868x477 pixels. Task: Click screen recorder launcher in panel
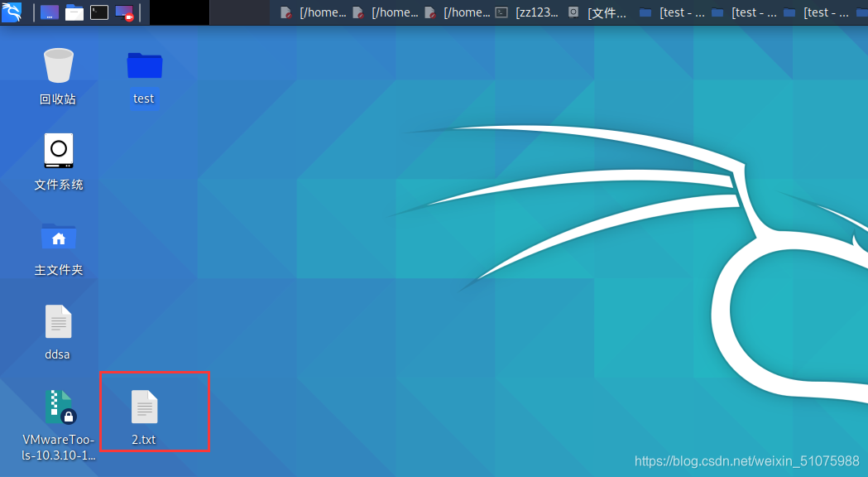[124, 12]
